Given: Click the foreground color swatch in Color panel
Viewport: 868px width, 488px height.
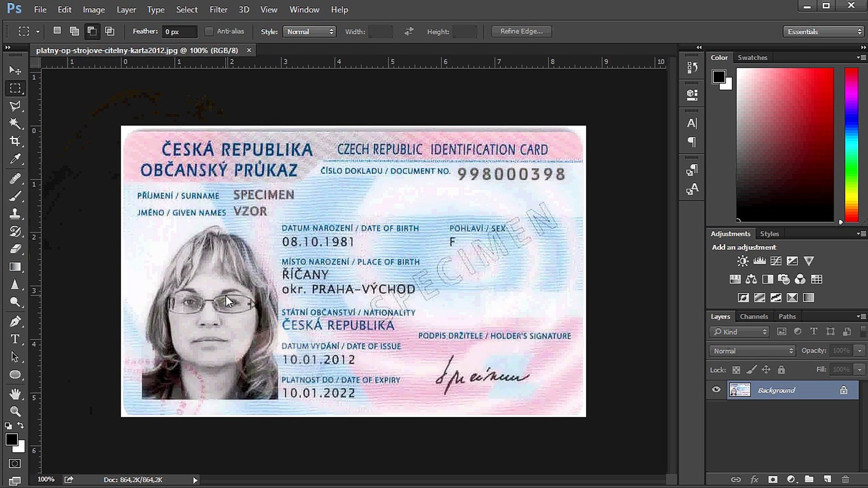Looking at the screenshot, I should [718, 77].
